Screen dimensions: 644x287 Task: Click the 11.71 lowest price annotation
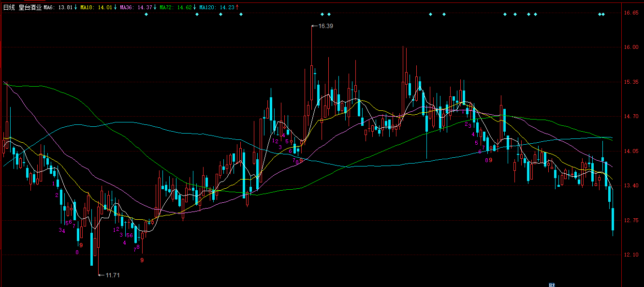click(x=112, y=275)
